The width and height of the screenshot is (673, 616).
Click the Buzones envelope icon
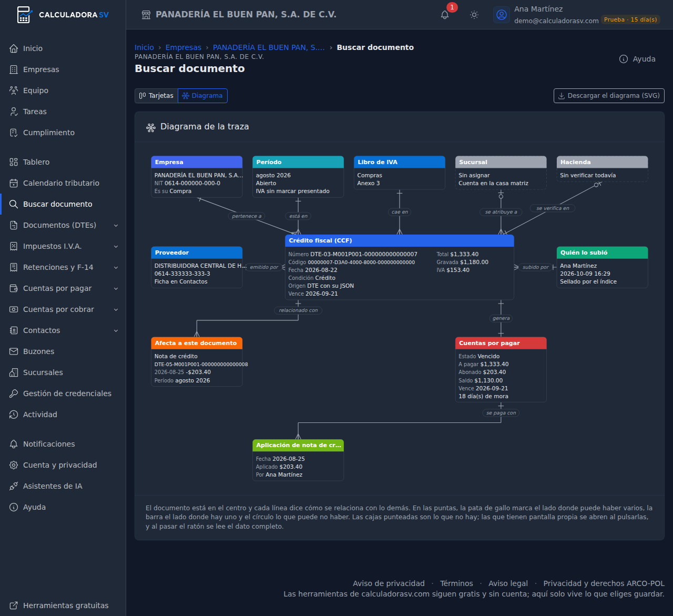pyautogui.click(x=14, y=351)
